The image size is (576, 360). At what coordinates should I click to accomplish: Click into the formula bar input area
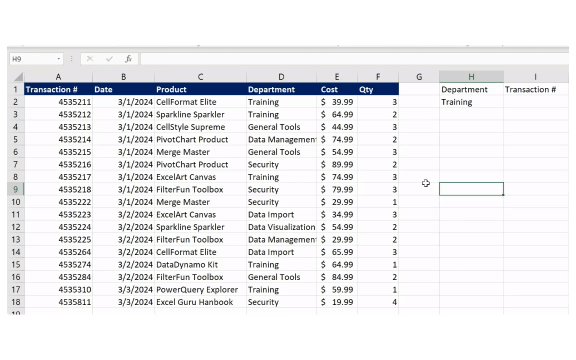coord(354,59)
